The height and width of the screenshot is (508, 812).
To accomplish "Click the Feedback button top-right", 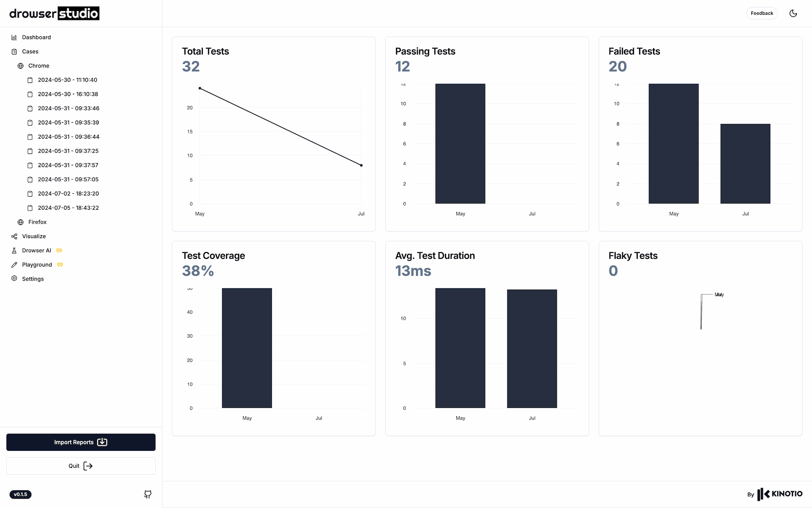I will click(x=762, y=13).
